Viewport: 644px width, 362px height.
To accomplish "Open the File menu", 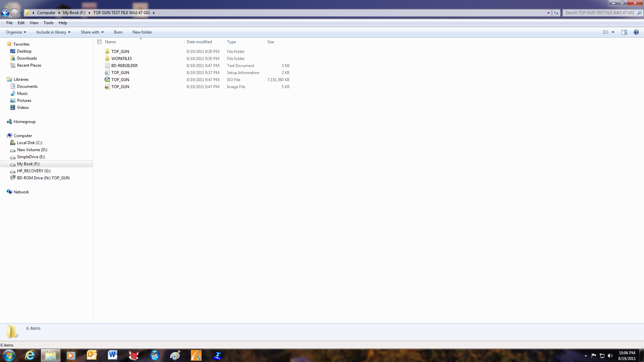I will (x=9, y=23).
